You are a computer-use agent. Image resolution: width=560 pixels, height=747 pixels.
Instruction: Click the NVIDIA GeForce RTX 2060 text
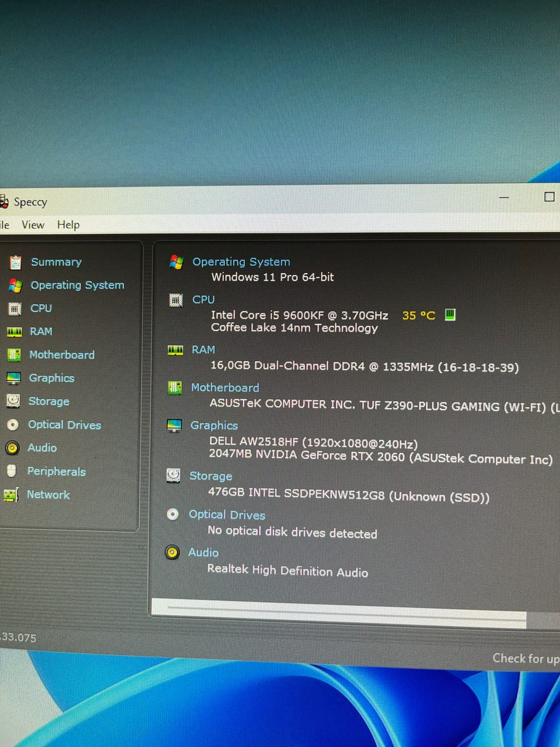381,456
